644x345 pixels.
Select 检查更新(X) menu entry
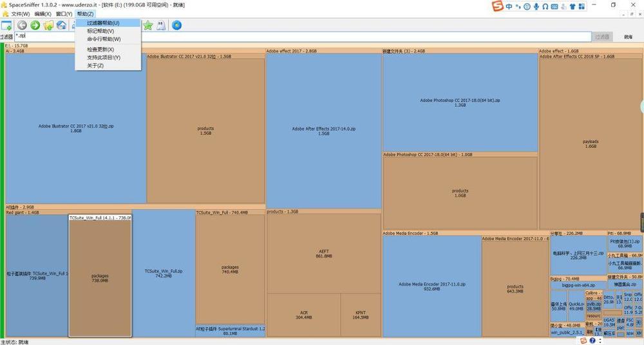108,50
